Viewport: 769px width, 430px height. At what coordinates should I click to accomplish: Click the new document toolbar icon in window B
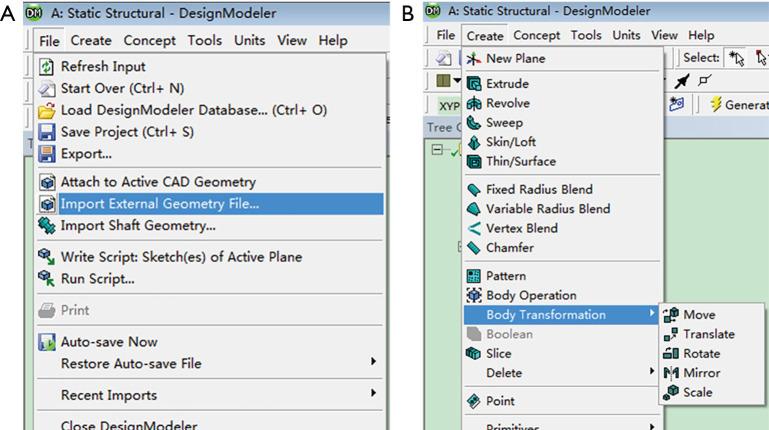pos(444,58)
